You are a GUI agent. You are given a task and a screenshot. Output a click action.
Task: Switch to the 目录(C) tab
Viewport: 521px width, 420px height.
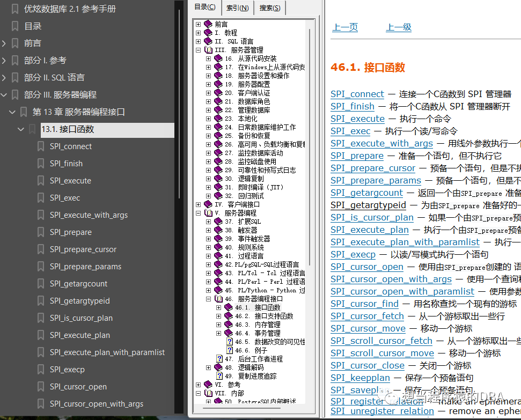point(205,8)
